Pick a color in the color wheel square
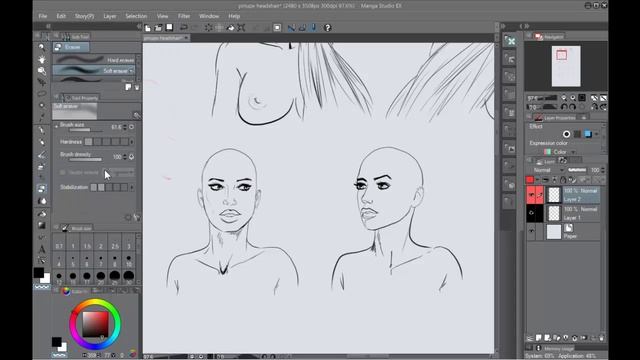The height and width of the screenshot is (360, 640). [96, 324]
